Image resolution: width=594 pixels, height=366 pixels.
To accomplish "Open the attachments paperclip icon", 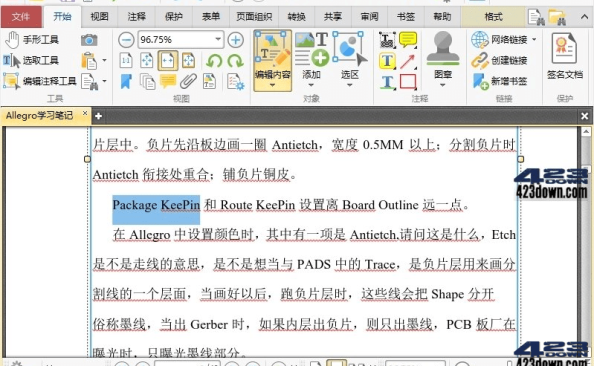I will coord(188,81).
